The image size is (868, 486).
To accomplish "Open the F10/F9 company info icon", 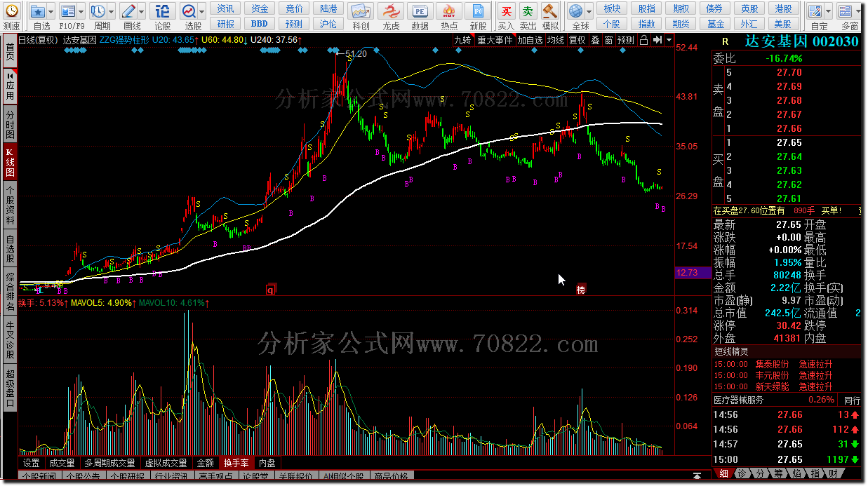I will 67,11.
